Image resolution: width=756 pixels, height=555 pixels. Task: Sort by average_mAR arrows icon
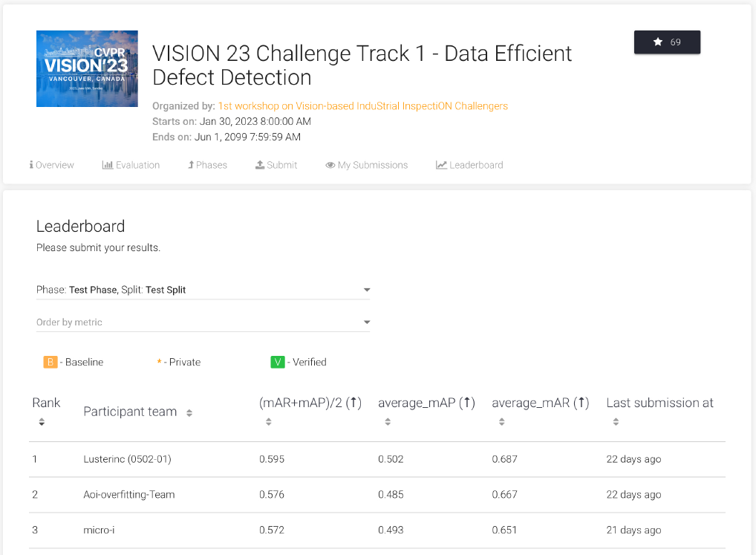click(502, 422)
